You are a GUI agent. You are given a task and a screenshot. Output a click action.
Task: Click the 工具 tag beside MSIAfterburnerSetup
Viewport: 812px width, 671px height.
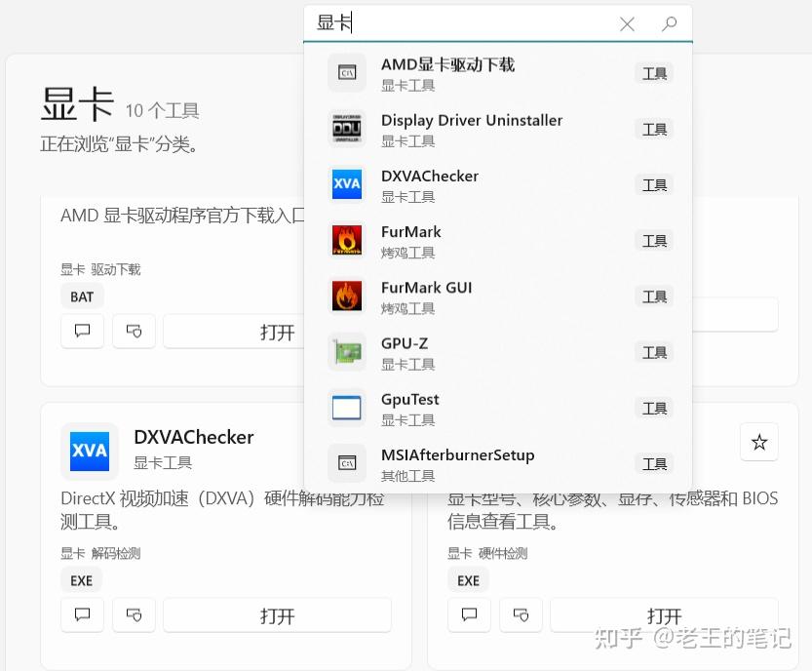click(x=655, y=464)
